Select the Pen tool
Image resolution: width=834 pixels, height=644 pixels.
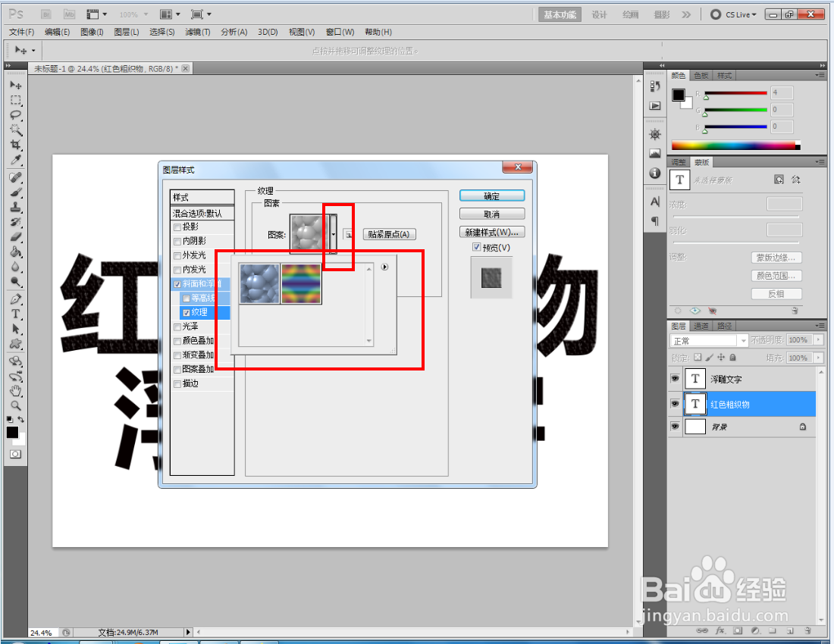[x=15, y=299]
